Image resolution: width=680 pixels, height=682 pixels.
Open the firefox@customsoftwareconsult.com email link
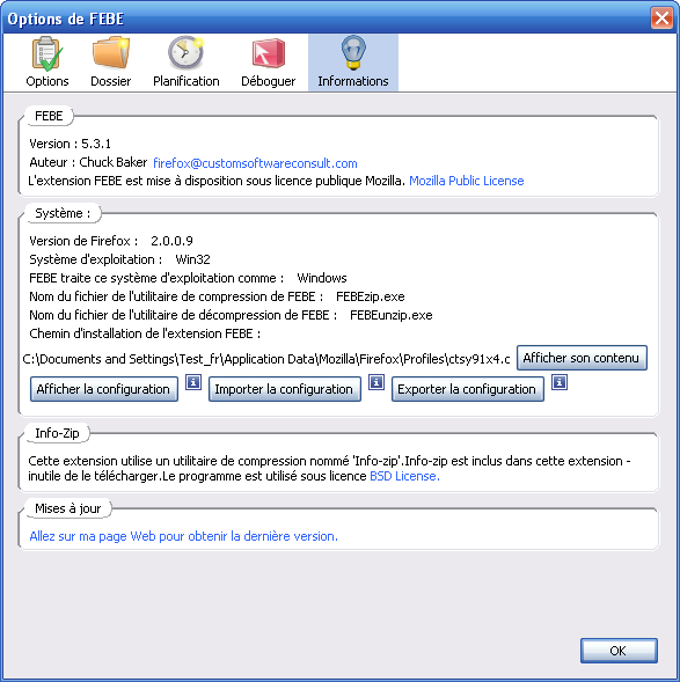(x=255, y=163)
